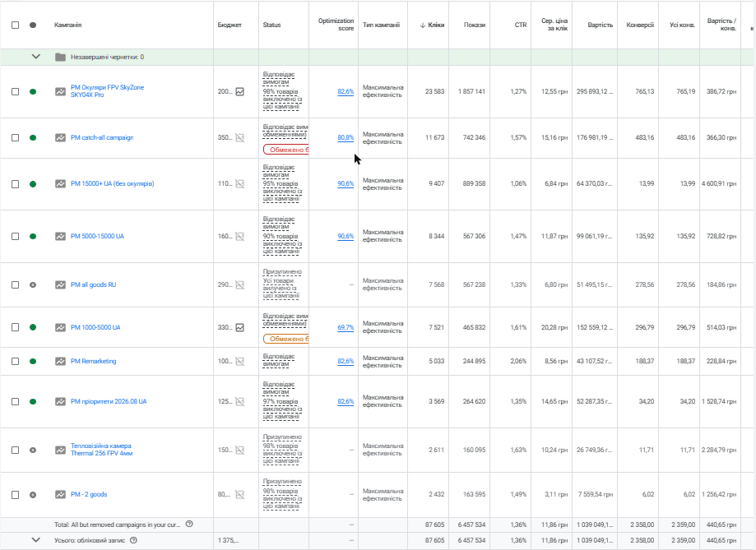Viewport: 756px width, 550px height.
Task: Tick the select-all checkbox in the header
Action: (16, 25)
